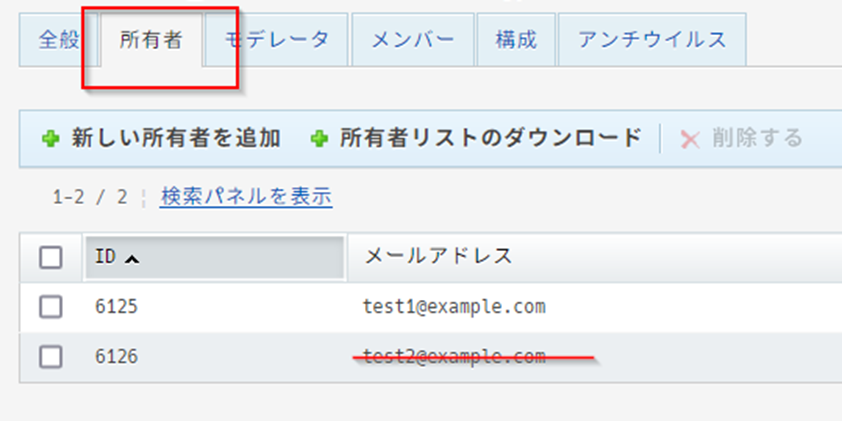Click the struck-through test2@example.com cell
The height and width of the screenshot is (421, 842).
click(454, 356)
